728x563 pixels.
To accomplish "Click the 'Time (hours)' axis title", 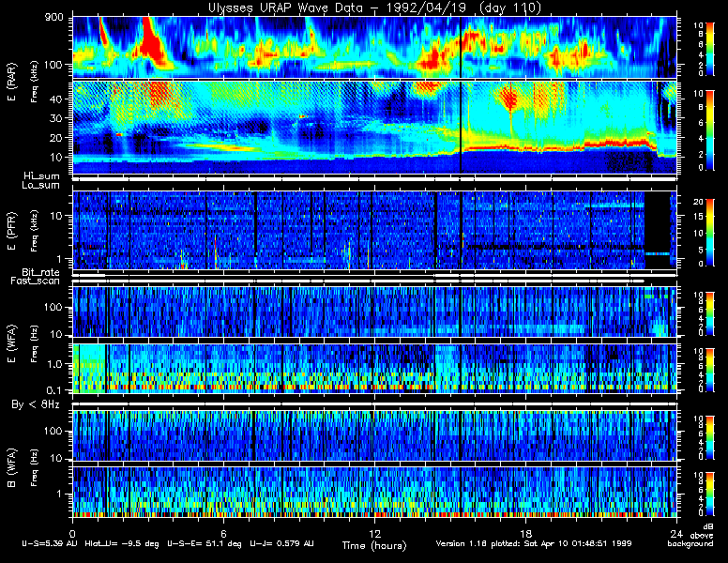I will 374,546.
